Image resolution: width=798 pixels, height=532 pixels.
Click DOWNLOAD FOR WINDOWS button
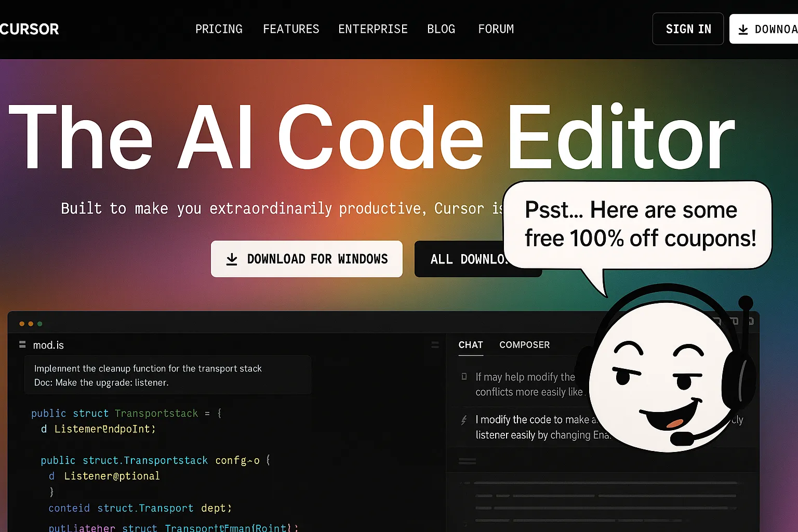(x=307, y=259)
